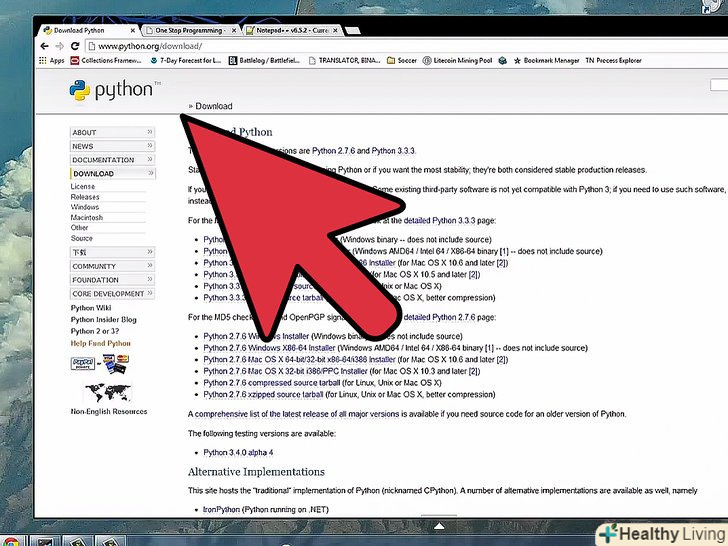Open the Windows submenu link
728x546 pixels.
coord(85,207)
